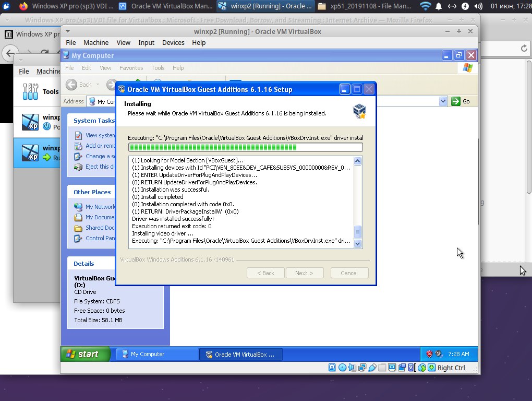Click the Firefox icon in the top panel
This screenshot has height=401, width=532.
[x=23, y=6]
